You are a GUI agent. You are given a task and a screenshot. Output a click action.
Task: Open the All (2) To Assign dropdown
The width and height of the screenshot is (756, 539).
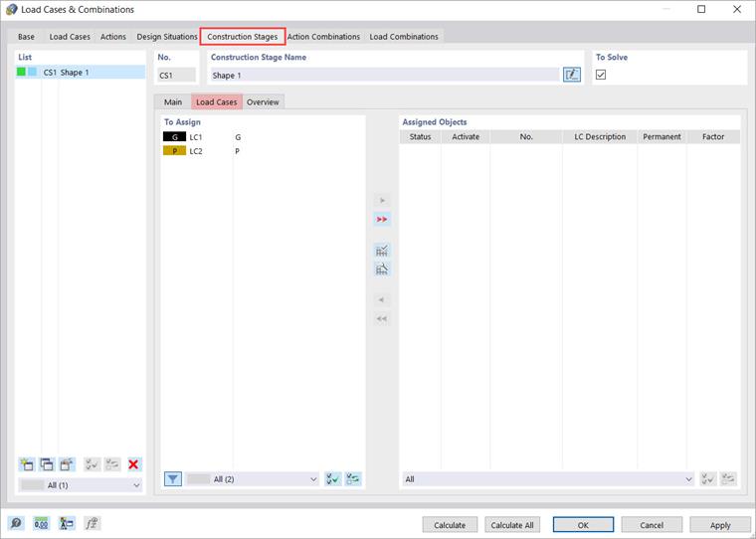[252, 478]
